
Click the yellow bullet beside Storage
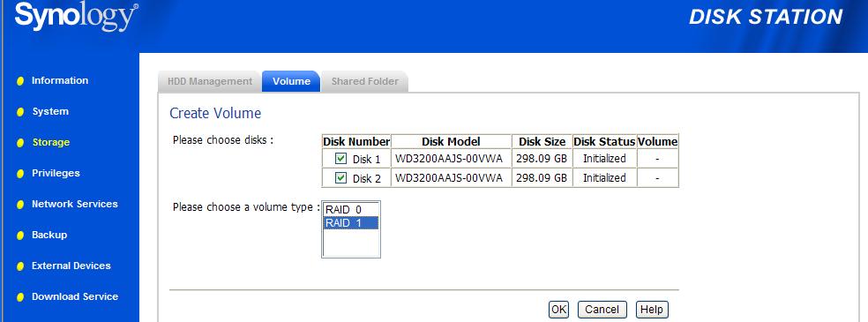point(20,143)
